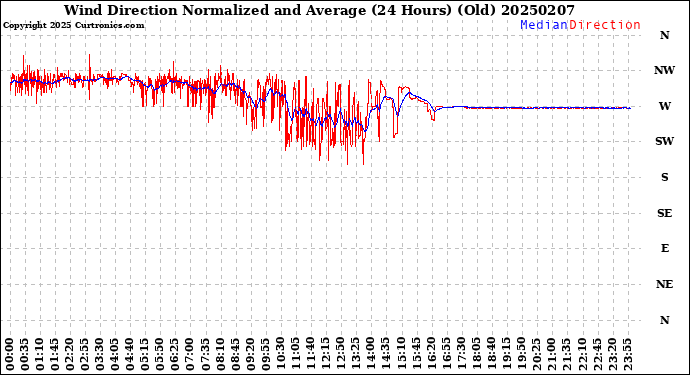Click the 08:10 time axis label
The height and width of the screenshot is (375, 690).
(x=220, y=355)
